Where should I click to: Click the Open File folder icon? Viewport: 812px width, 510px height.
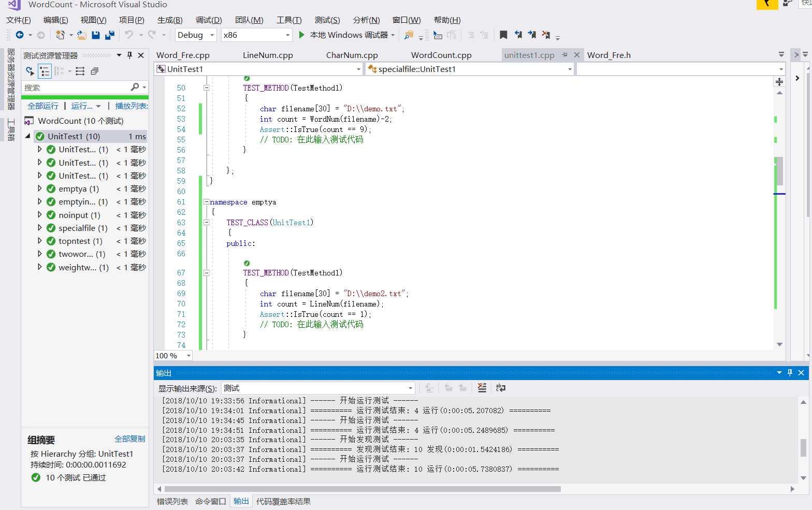(82, 35)
